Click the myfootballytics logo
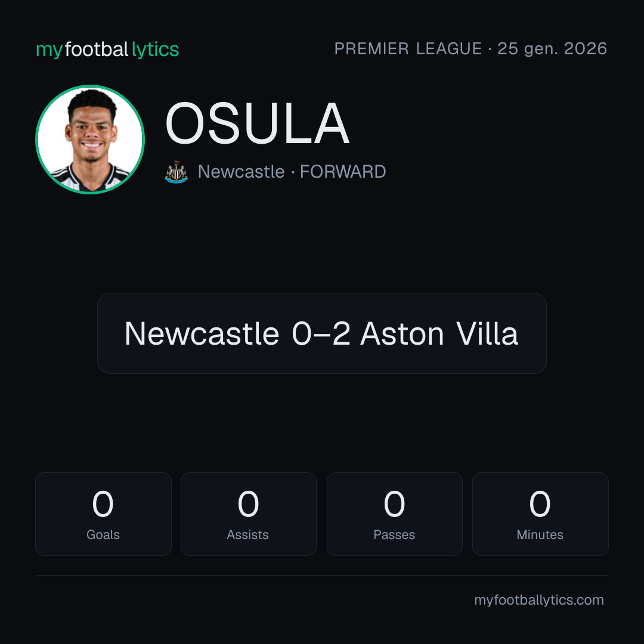The image size is (644, 644). pos(107,49)
